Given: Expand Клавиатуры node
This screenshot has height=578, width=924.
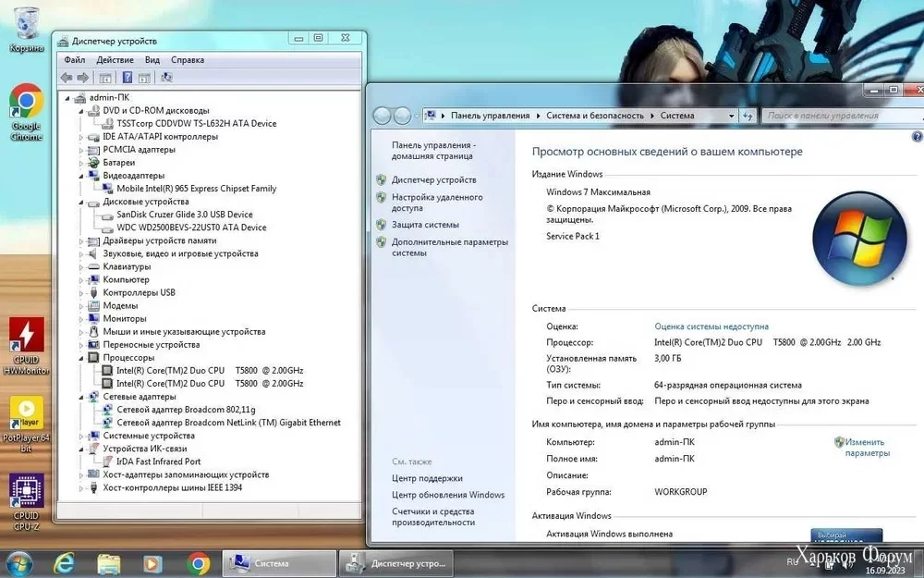Looking at the screenshot, I should point(81,266).
